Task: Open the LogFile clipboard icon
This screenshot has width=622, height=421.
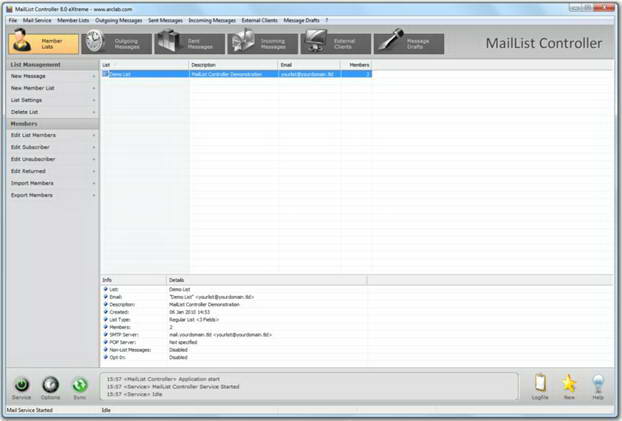Action: pos(540,383)
